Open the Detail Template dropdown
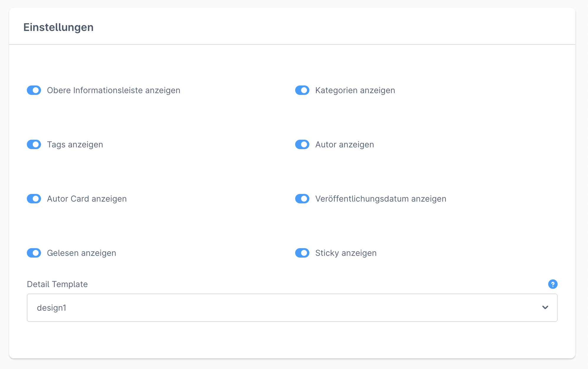The image size is (588, 369). pos(292,308)
